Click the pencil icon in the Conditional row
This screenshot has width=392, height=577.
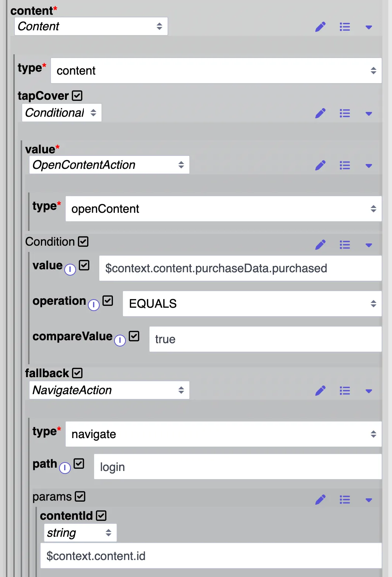(x=320, y=113)
